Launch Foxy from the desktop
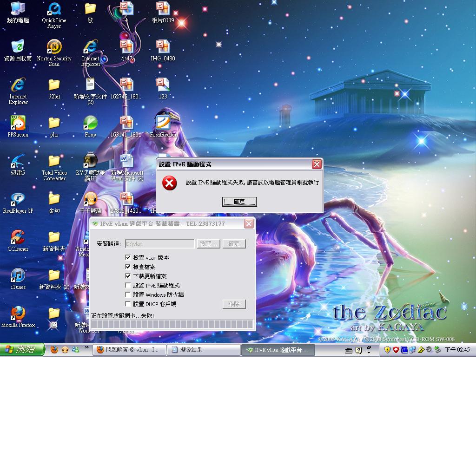Image resolution: width=476 pixels, height=464 pixels. click(90, 127)
